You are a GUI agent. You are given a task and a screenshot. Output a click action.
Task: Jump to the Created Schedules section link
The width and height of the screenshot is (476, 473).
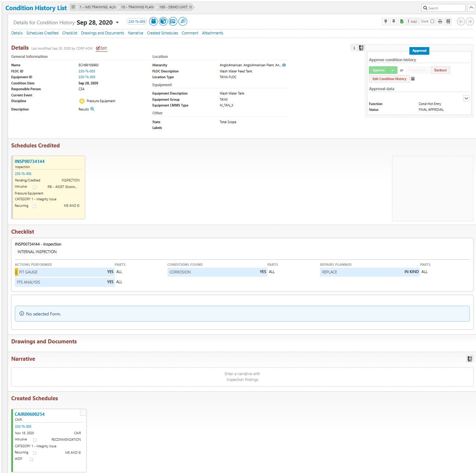point(162,33)
